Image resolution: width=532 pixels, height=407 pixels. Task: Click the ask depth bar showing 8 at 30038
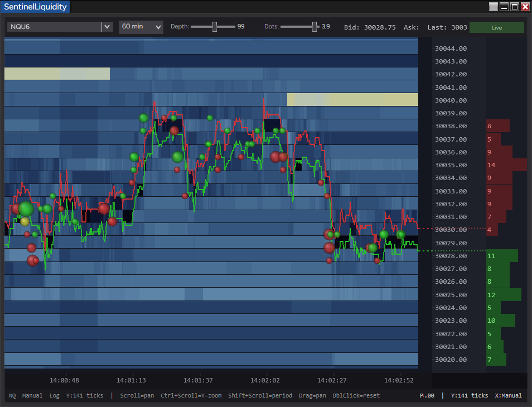click(498, 126)
